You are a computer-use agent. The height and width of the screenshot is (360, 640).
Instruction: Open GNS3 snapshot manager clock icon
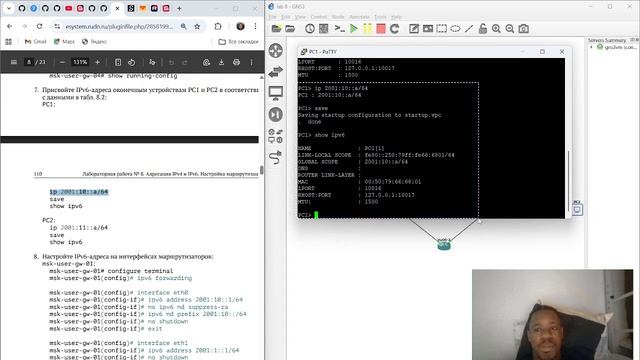point(310,29)
